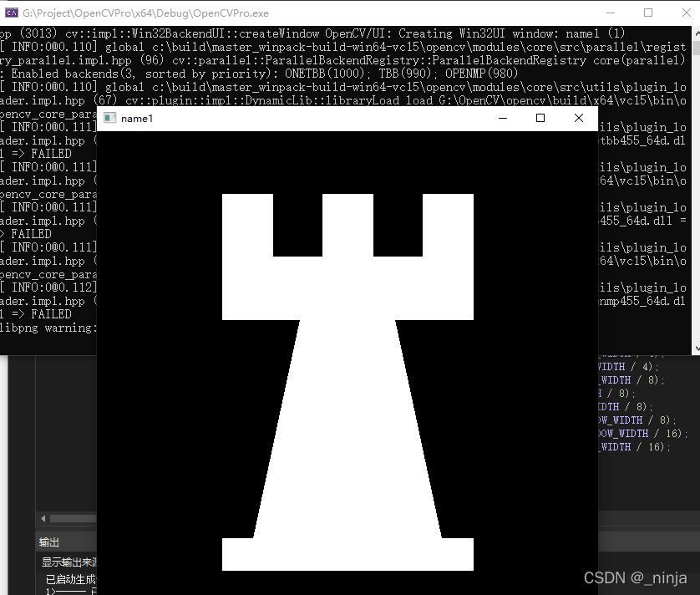Click the console title path OpenCVPro.exe

(145, 13)
